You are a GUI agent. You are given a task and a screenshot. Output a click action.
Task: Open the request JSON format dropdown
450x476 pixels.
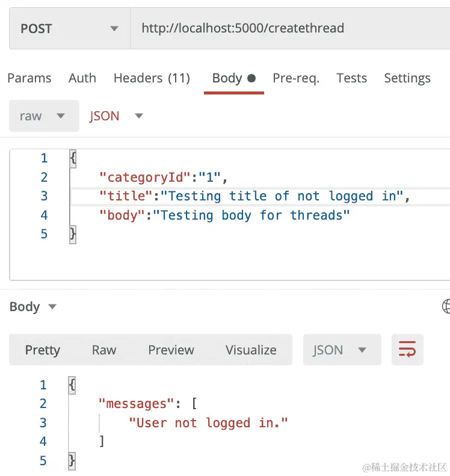click(116, 116)
